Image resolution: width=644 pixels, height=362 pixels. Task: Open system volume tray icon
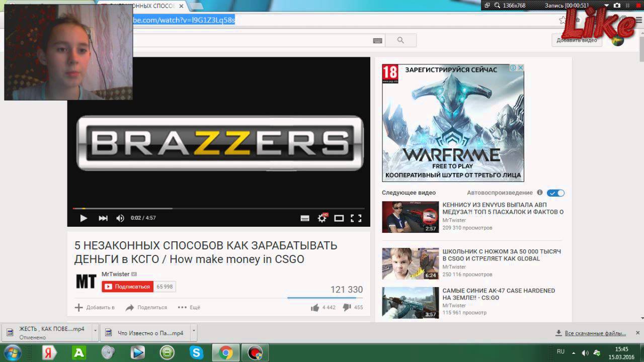585,353
